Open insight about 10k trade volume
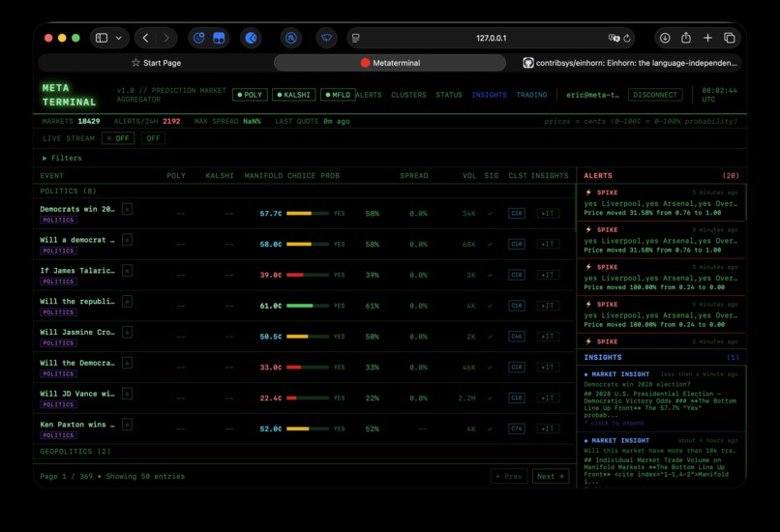This screenshot has height=532, width=780. click(x=661, y=460)
